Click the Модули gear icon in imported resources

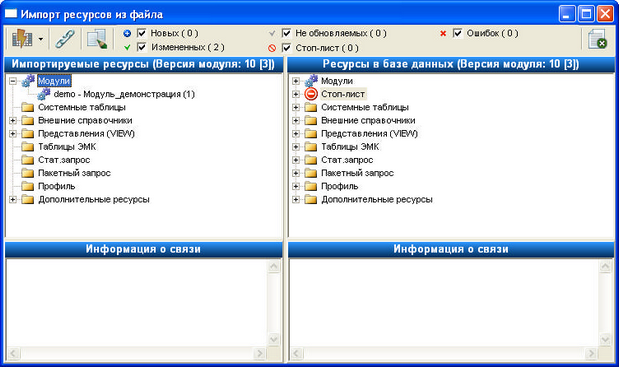click(28, 81)
